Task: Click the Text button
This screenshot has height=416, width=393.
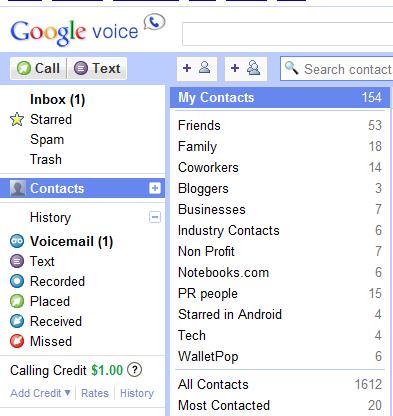Action: pos(97,69)
